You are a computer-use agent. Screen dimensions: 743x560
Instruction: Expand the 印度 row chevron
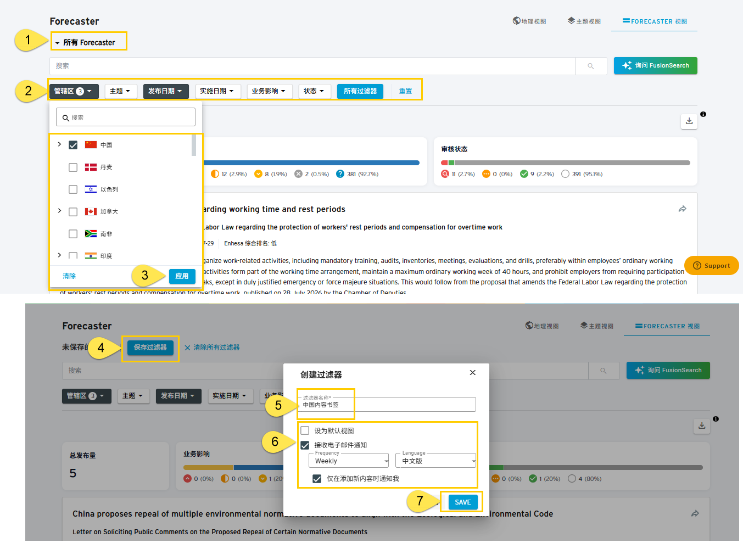(x=59, y=255)
